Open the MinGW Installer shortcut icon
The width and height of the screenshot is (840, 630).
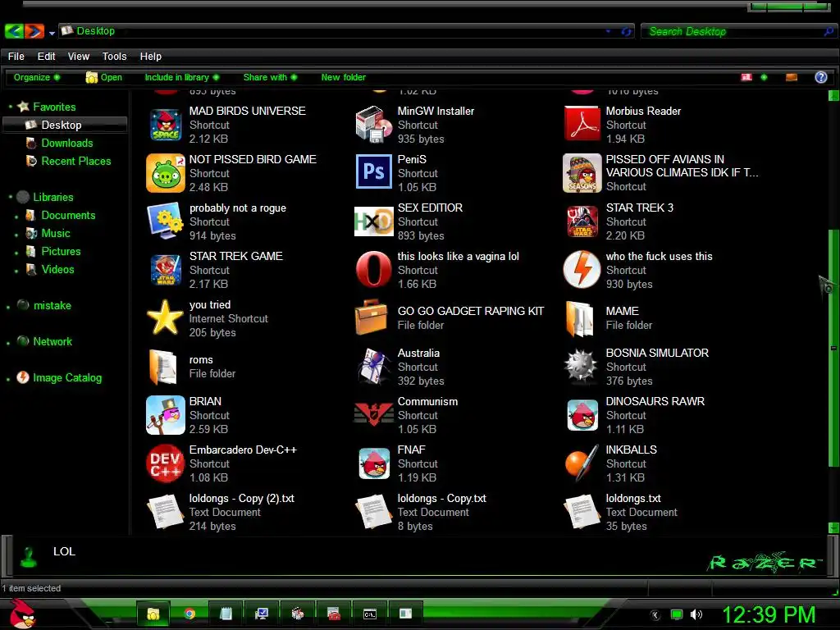click(373, 125)
